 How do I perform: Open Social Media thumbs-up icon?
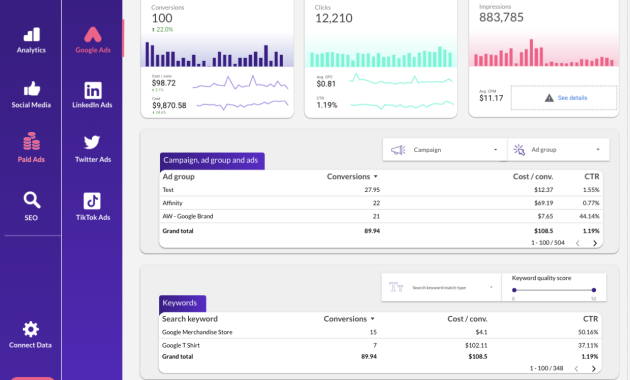click(31, 88)
